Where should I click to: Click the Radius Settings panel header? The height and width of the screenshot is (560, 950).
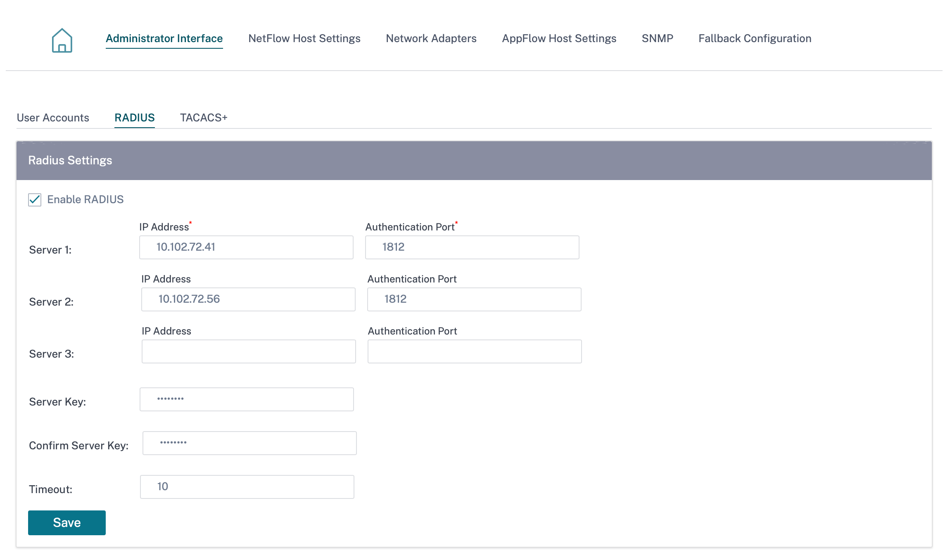474,161
